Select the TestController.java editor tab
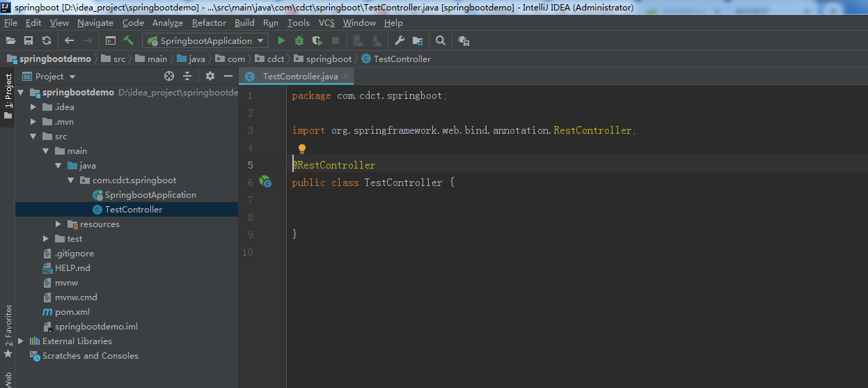The width and height of the screenshot is (868, 388). 297,77
